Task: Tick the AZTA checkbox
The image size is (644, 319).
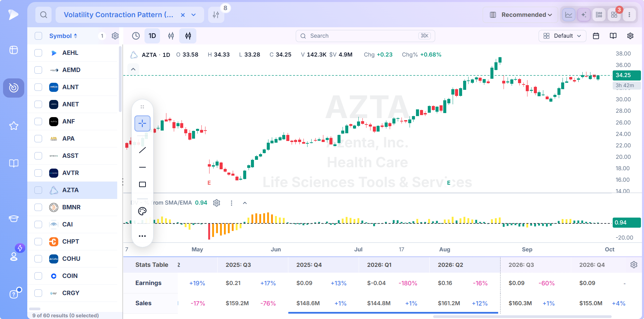Action: tap(38, 190)
